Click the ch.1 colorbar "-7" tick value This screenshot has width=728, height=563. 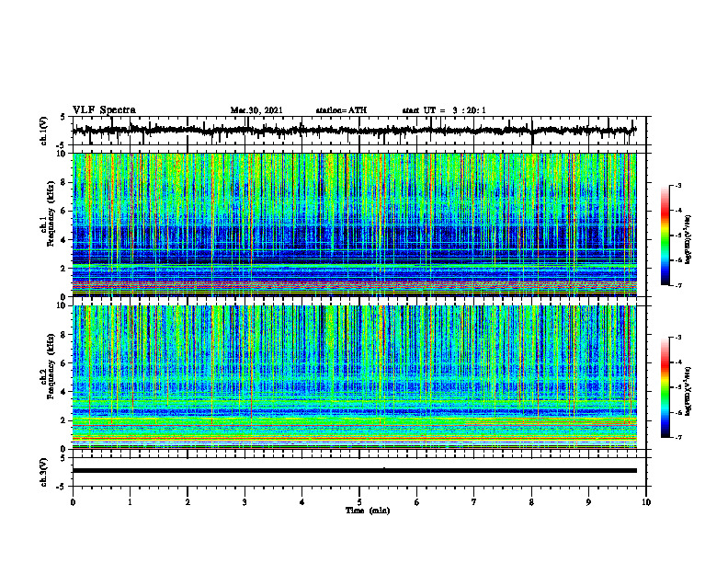coord(678,285)
